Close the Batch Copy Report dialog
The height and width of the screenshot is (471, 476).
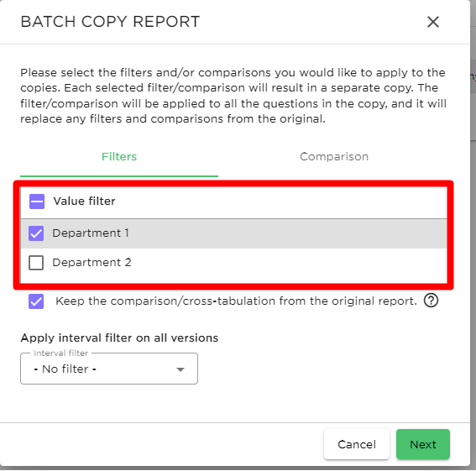point(433,22)
